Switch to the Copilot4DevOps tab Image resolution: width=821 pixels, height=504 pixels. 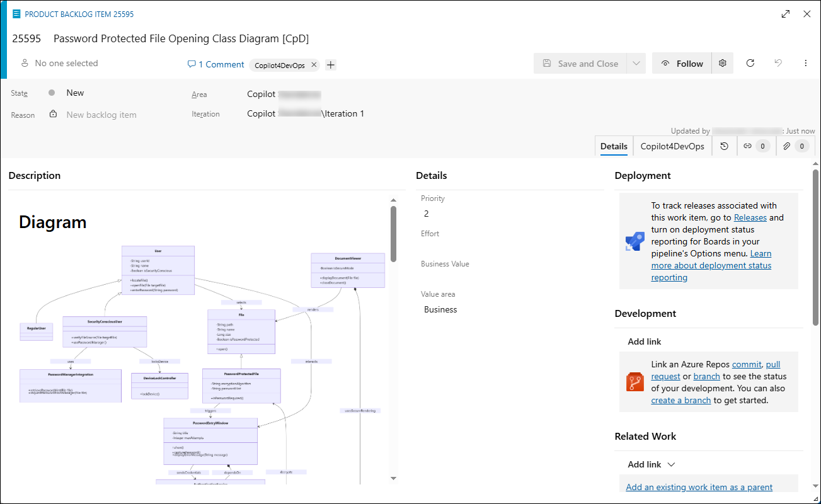tap(672, 146)
